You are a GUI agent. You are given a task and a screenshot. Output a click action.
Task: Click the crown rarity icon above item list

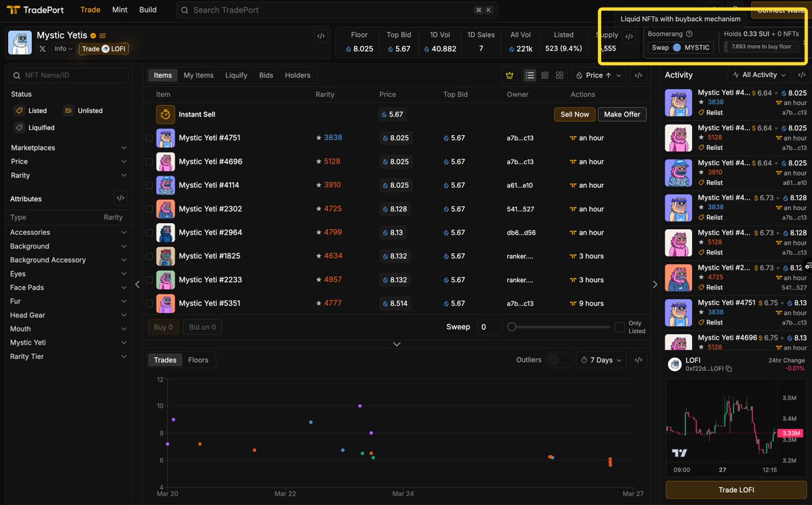point(509,75)
